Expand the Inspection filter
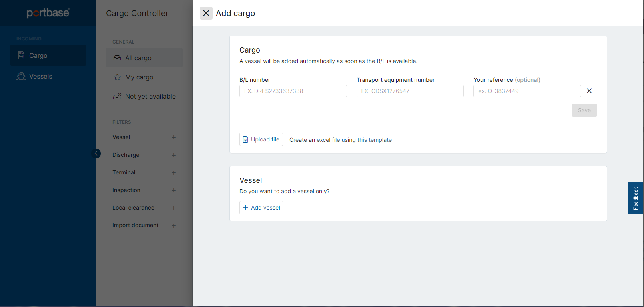This screenshot has height=307, width=644. [x=174, y=190]
